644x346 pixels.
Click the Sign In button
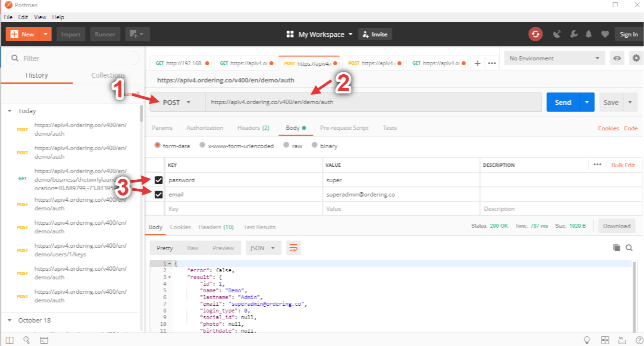tap(629, 34)
